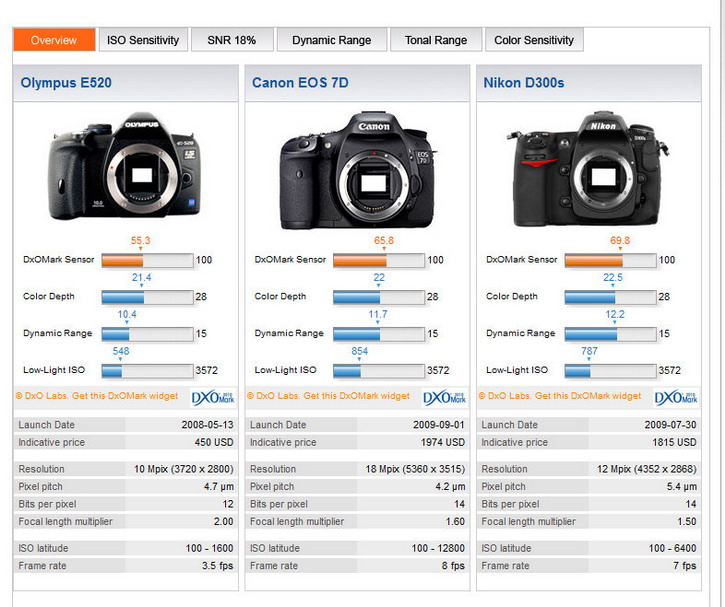Select the 7 fps frame rate

685,566
